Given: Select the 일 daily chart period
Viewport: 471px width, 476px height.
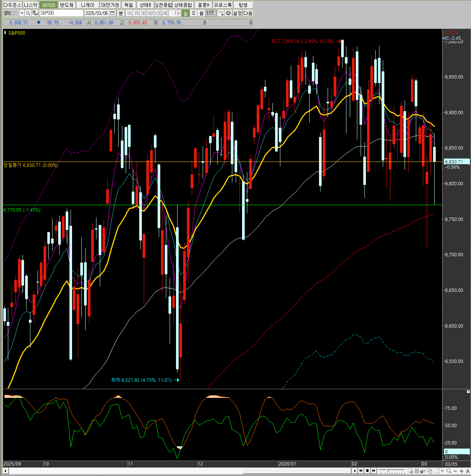Looking at the screenshot, I should coord(186,13).
